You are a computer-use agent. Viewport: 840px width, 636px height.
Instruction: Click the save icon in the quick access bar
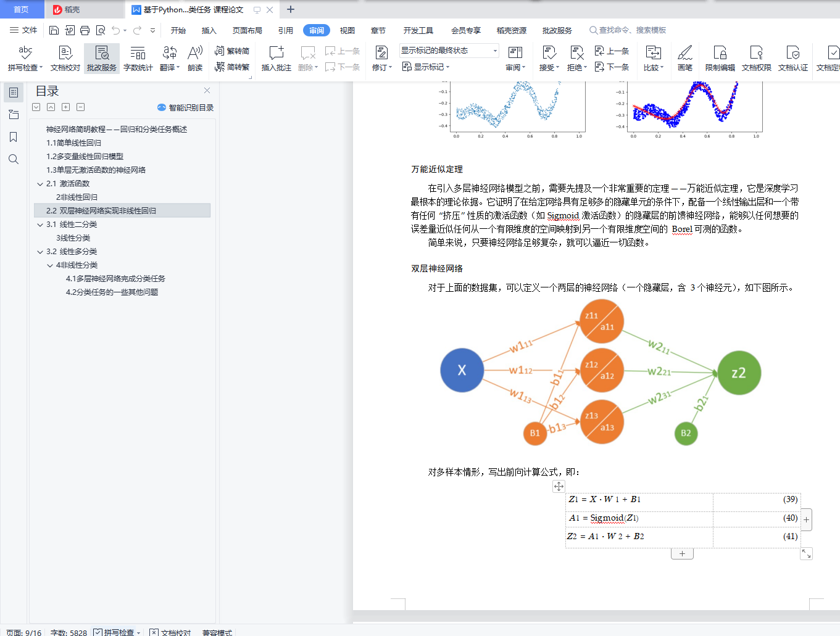54,30
